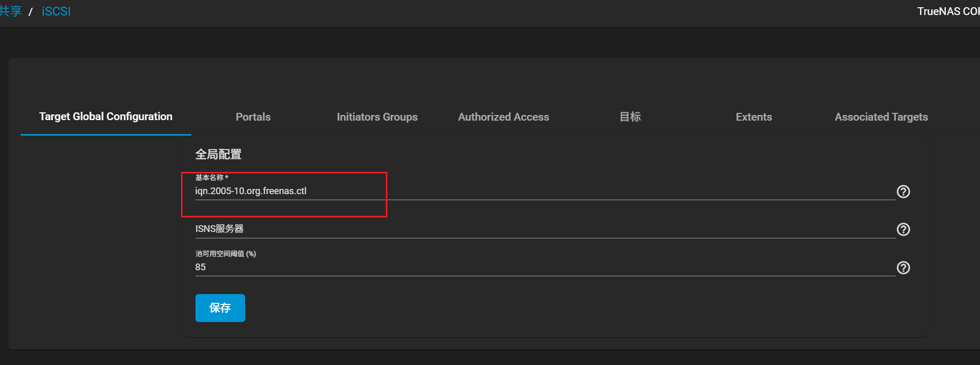980x365 pixels.
Task: Show help tooltip for ISNS服务器
Action: pos(903,229)
